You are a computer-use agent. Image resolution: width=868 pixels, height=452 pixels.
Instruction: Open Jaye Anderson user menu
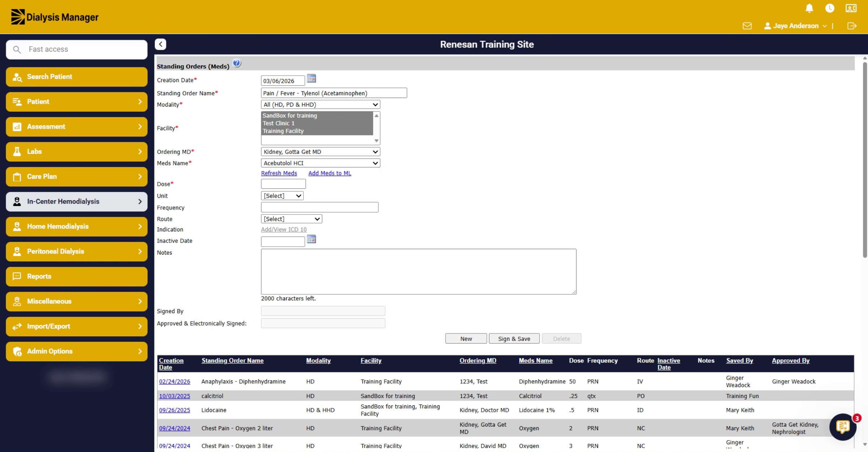[x=795, y=26]
